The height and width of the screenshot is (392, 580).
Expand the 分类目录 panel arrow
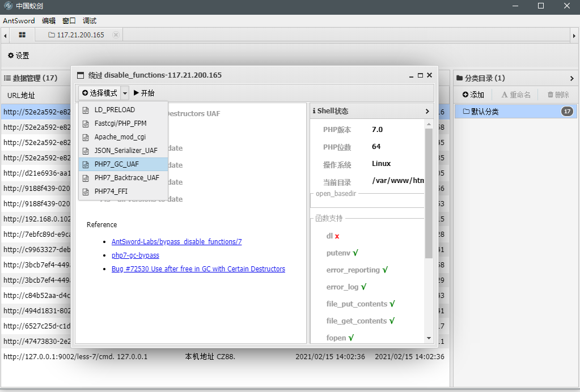[571, 78]
